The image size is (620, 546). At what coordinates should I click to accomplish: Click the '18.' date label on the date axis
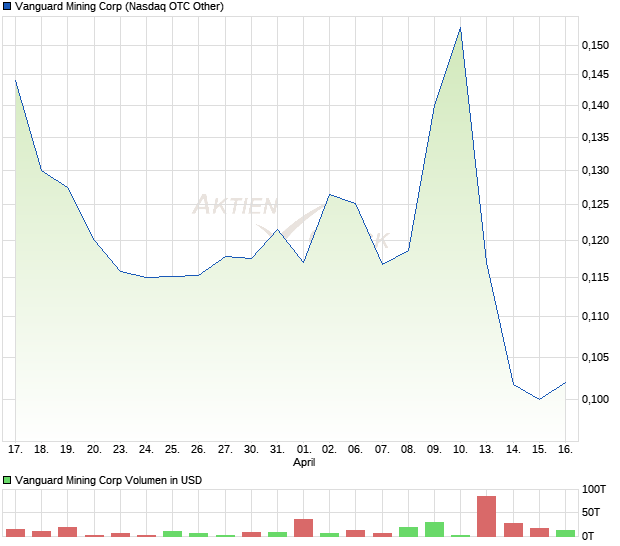(41, 449)
